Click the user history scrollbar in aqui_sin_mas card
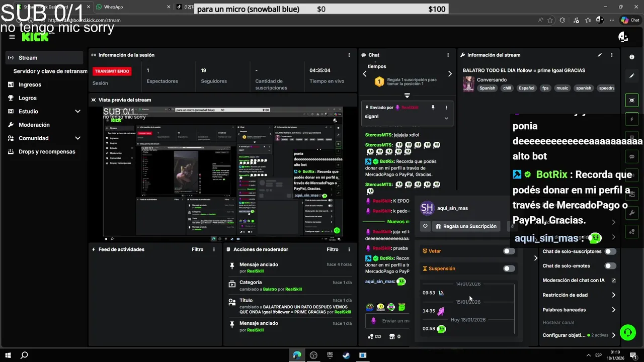The width and height of the screenshot is (644, 362). 515,309
